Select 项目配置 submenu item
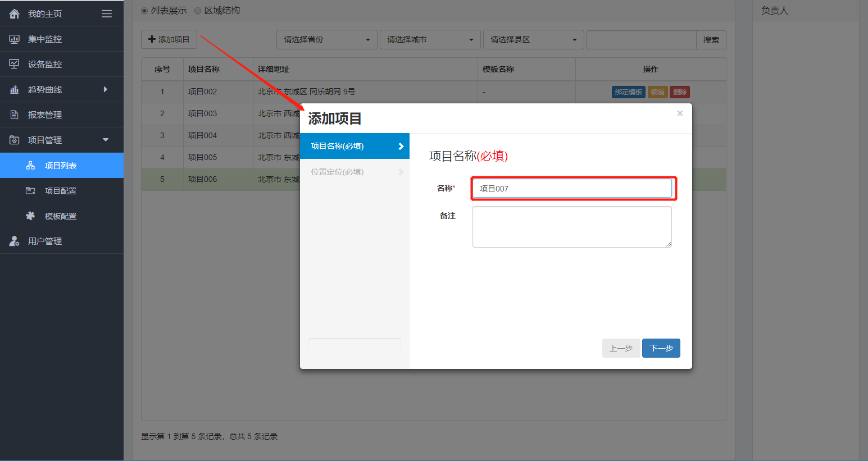Screen dimensions: 868x461 pos(62,190)
